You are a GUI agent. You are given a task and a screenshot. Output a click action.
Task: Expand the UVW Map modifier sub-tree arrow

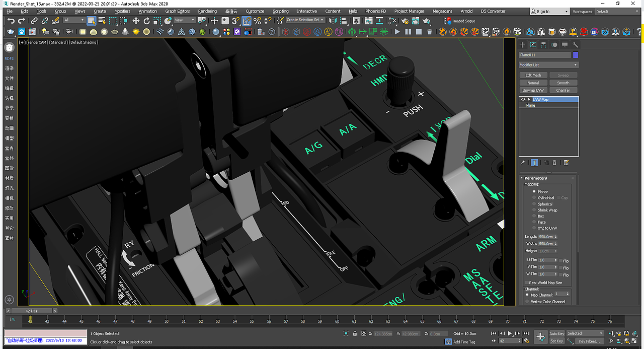[x=529, y=99]
